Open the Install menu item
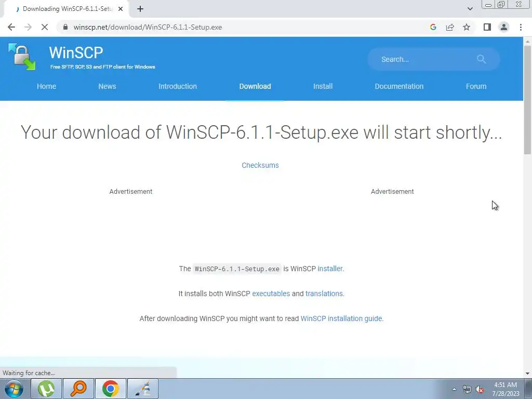 323,86
